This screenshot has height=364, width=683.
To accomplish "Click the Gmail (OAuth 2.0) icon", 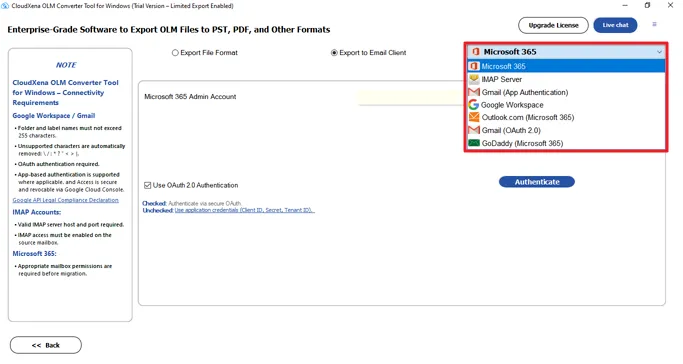I will (474, 130).
